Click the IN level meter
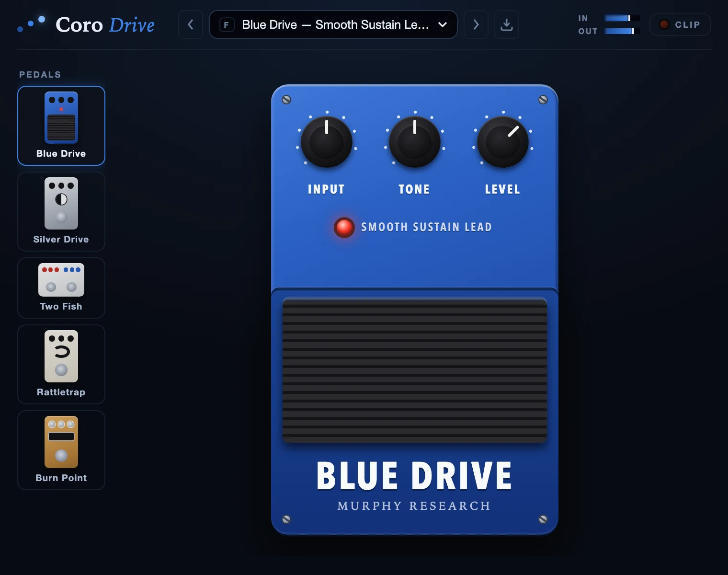This screenshot has width=728, height=575. [622, 18]
